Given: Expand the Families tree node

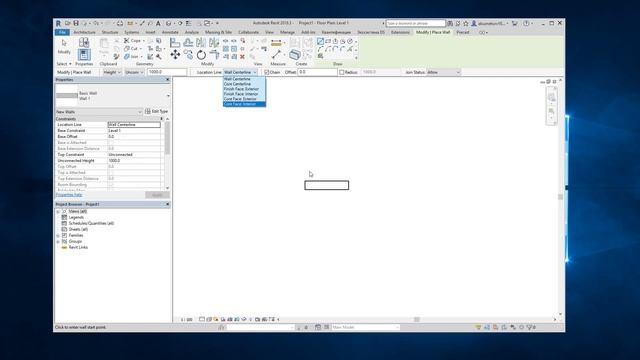Looking at the screenshot, I should [x=58, y=236].
